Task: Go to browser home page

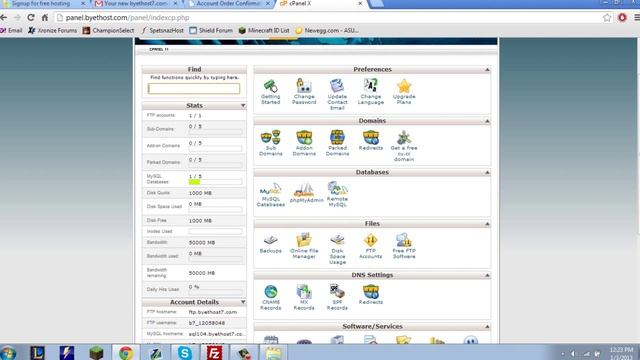Action: (45, 18)
